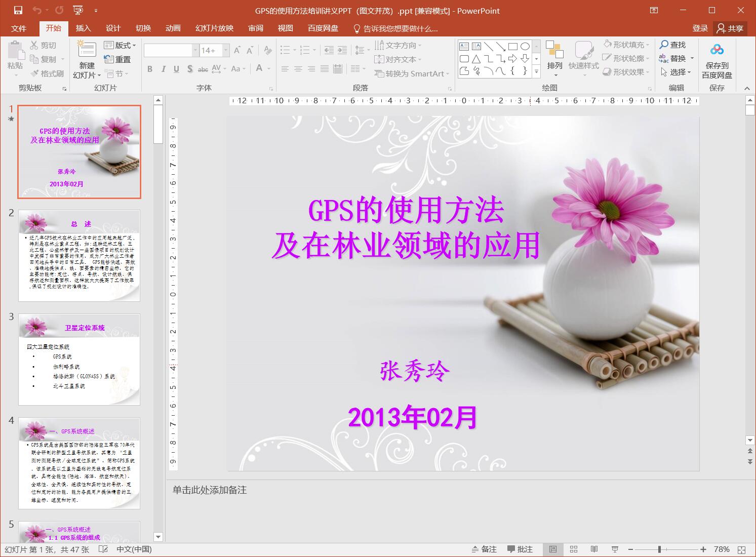The height and width of the screenshot is (557, 756).
Task: Switch to Insert (插入) tab
Action: point(83,28)
